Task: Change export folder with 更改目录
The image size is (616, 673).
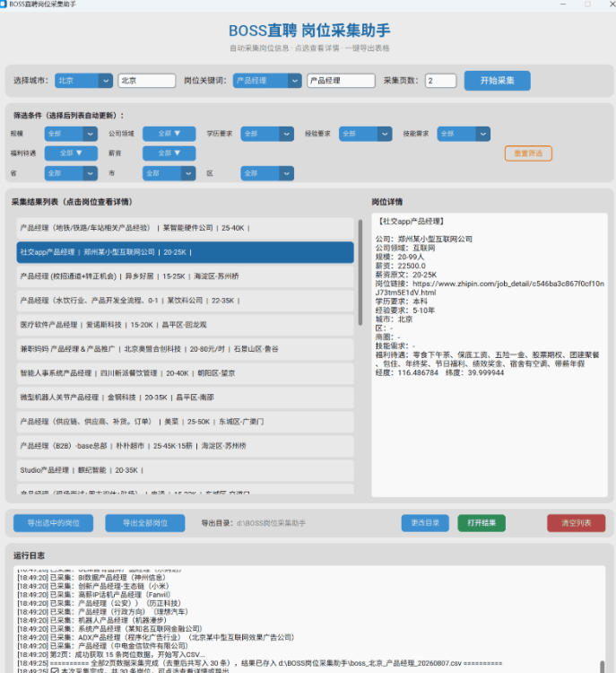Action: (x=425, y=523)
